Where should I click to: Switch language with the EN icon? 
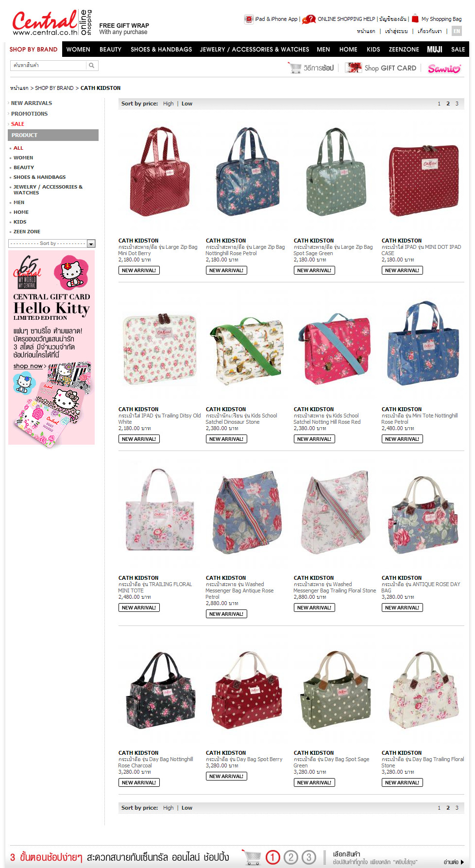(457, 31)
